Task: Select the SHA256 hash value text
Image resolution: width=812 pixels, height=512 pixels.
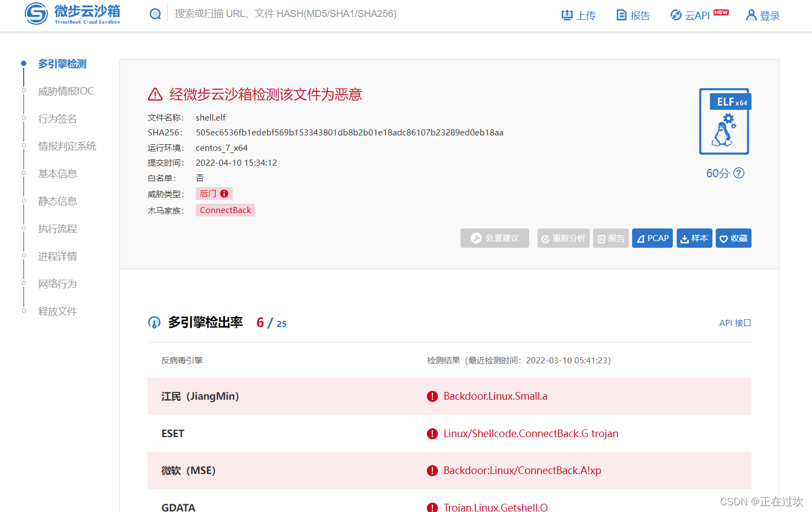Action: (349, 133)
